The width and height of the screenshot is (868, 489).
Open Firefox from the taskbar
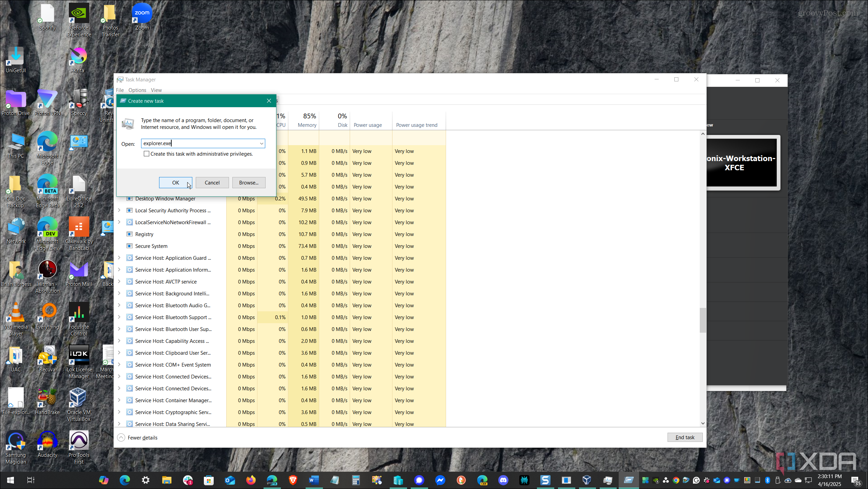[251, 480]
